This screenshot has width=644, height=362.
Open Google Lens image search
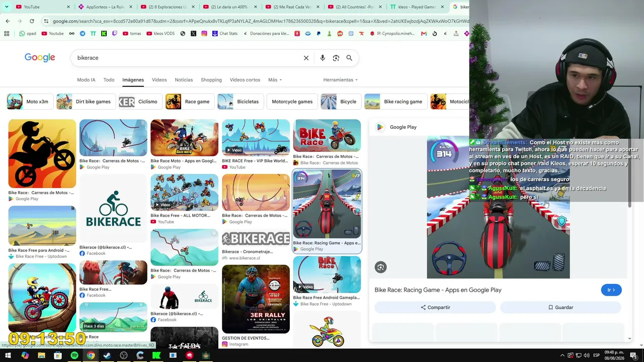(336, 58)
